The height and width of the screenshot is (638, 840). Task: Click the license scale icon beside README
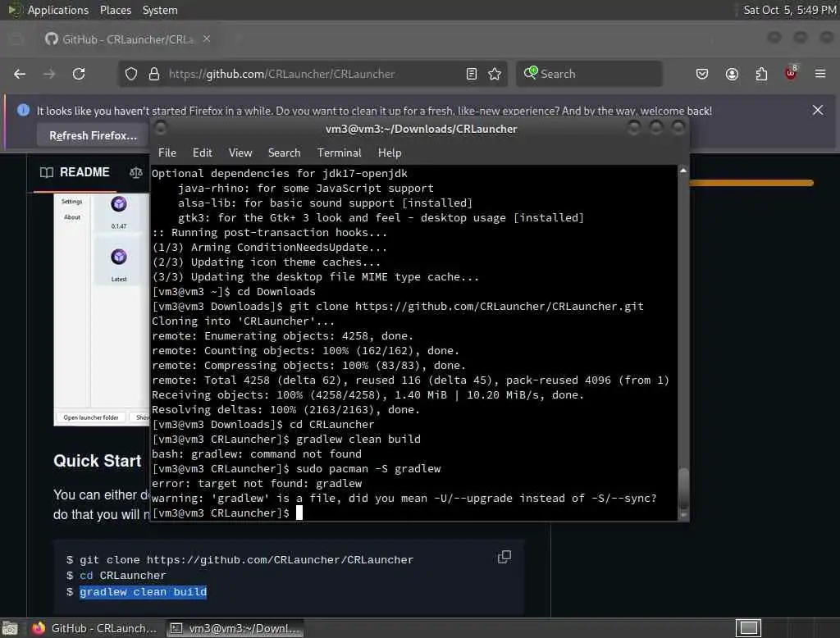point(136,172)
